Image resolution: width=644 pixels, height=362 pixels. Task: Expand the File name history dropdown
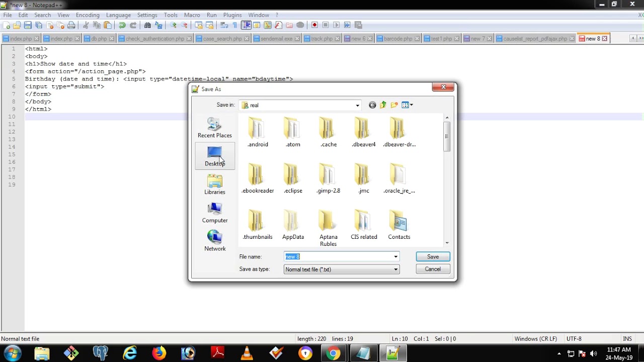click(396, 257)
